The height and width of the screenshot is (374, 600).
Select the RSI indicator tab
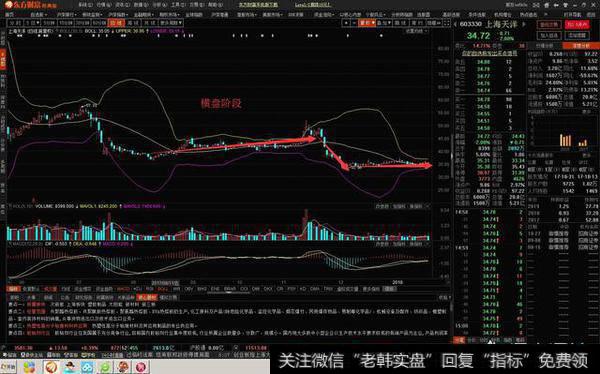tap(150, 289)
